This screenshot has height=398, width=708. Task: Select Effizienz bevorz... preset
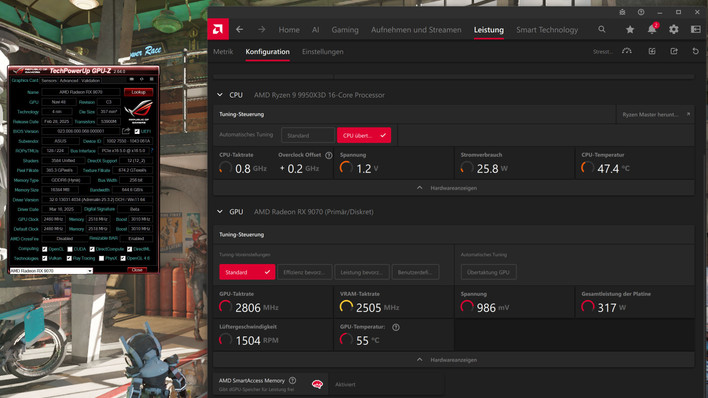[305, 272]
